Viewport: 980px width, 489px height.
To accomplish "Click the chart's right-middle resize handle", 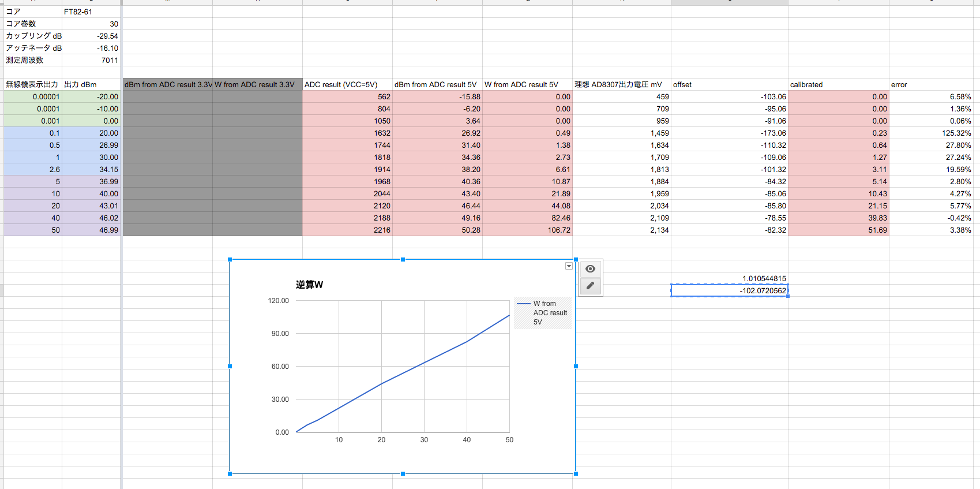I will coord(576,367).
